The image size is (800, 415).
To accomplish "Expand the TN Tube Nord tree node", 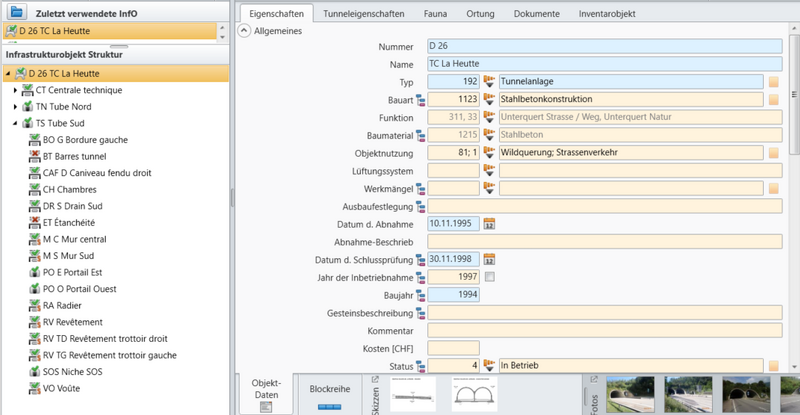I will [15, 107].
